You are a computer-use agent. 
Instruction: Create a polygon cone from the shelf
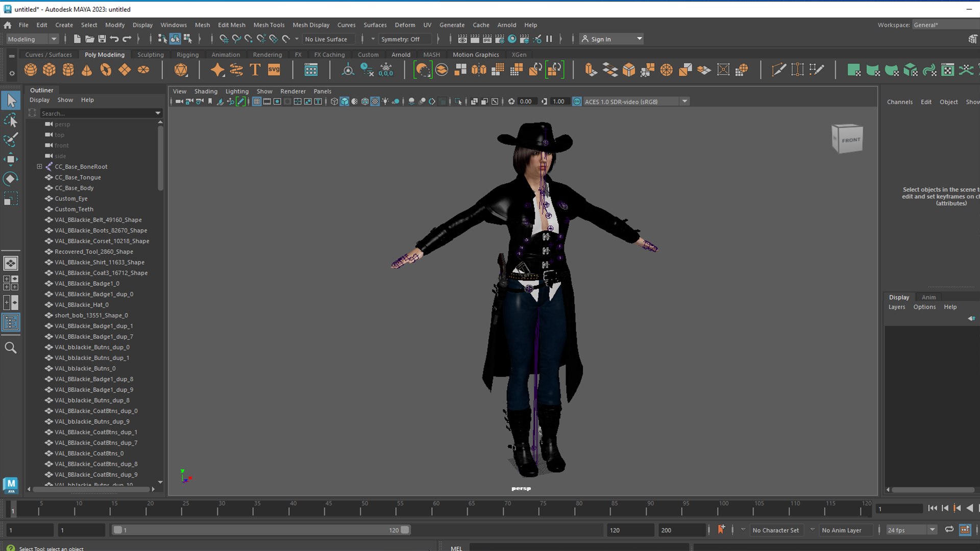click(x=87, y=70)
